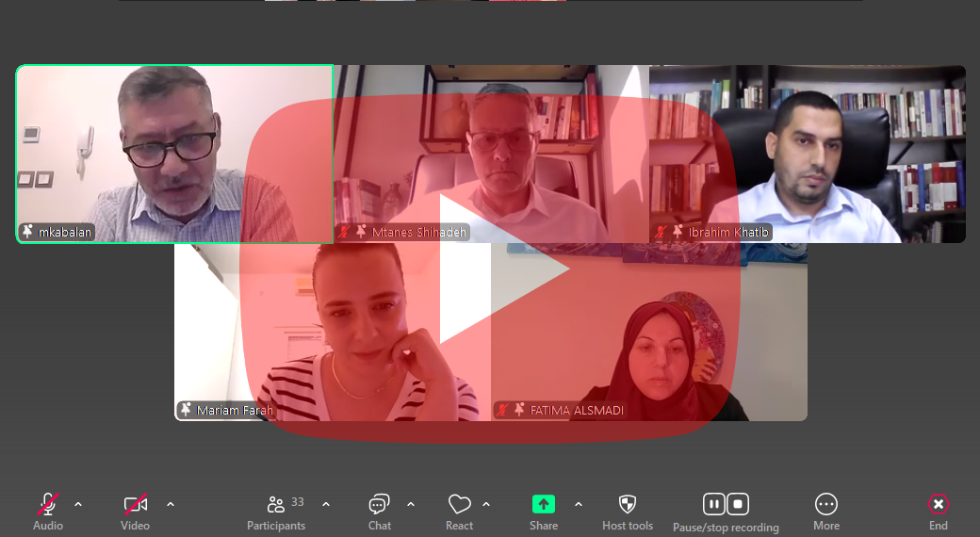Start camera using the Video button
This screenshot has width=980, height=537.
click(135, 512)
